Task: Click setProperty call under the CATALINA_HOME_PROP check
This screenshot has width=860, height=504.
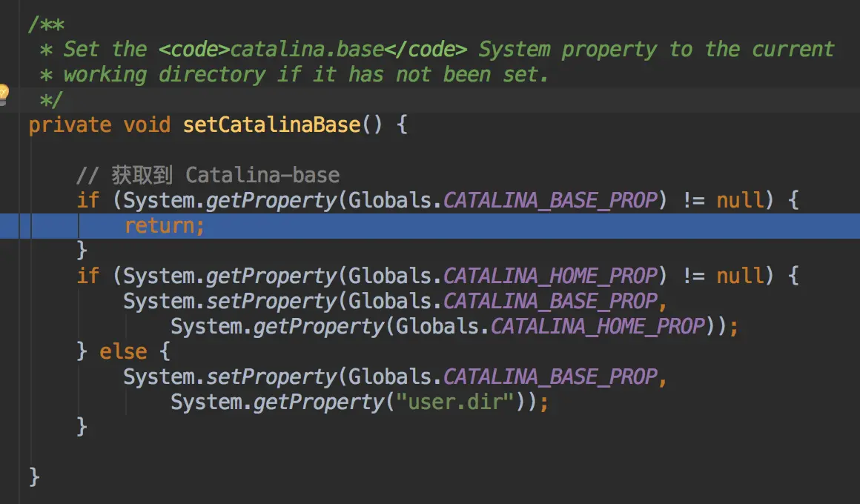Action: click(x=271, y=301)
